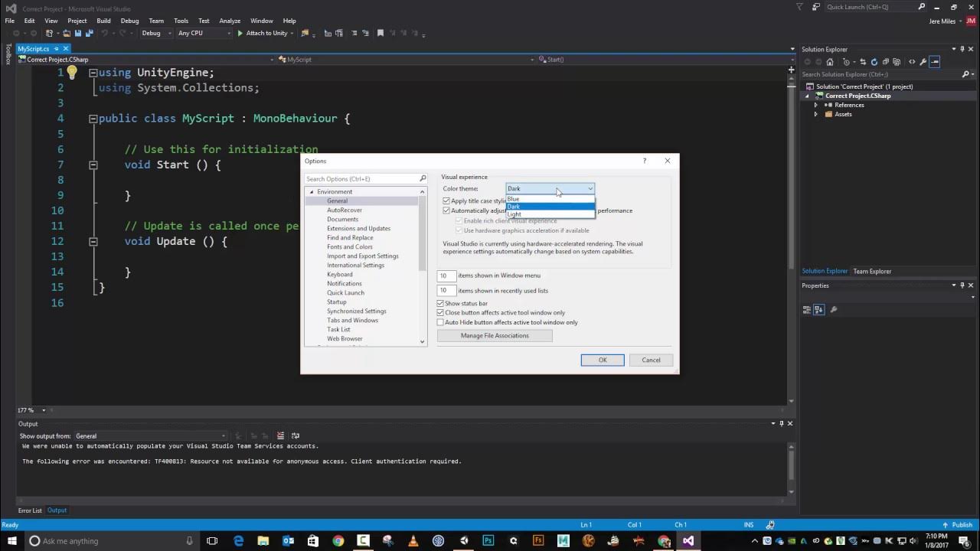Collapse Environment node in Options tree

click(x=311, y=192)
